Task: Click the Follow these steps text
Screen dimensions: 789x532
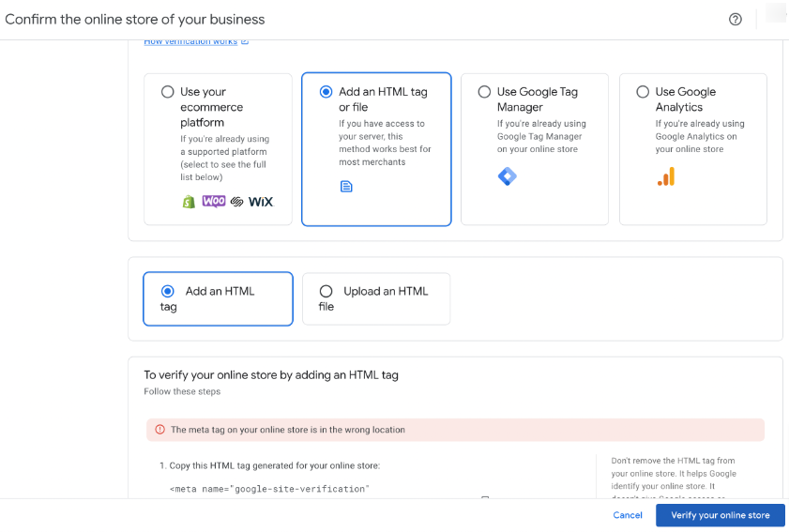Action: pyautogui.click(x=182, y=391)
